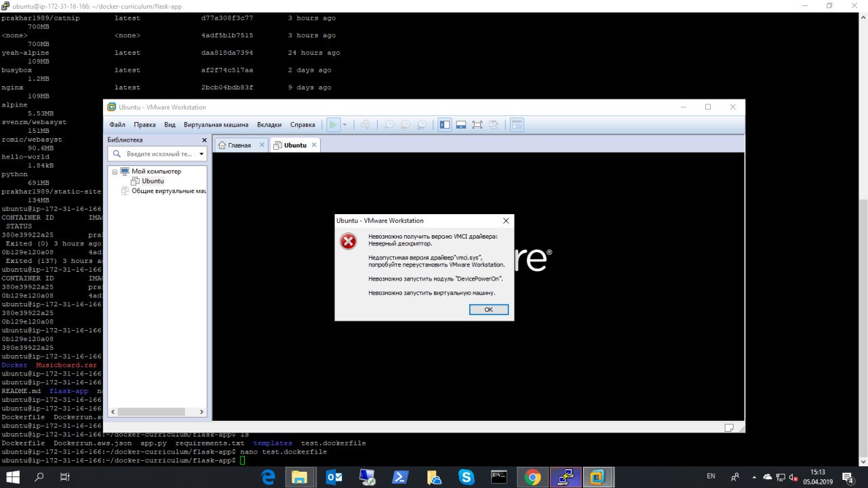Open taskbar search magnifier
Screen dimensions: 868x488
click(x=39, y=477)
